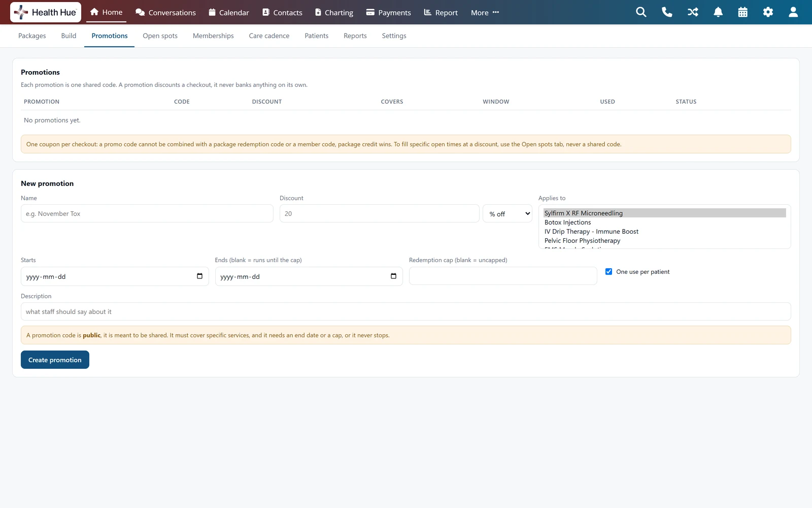
Task: Switch to the Open spots tab
Action: point(160,36)
